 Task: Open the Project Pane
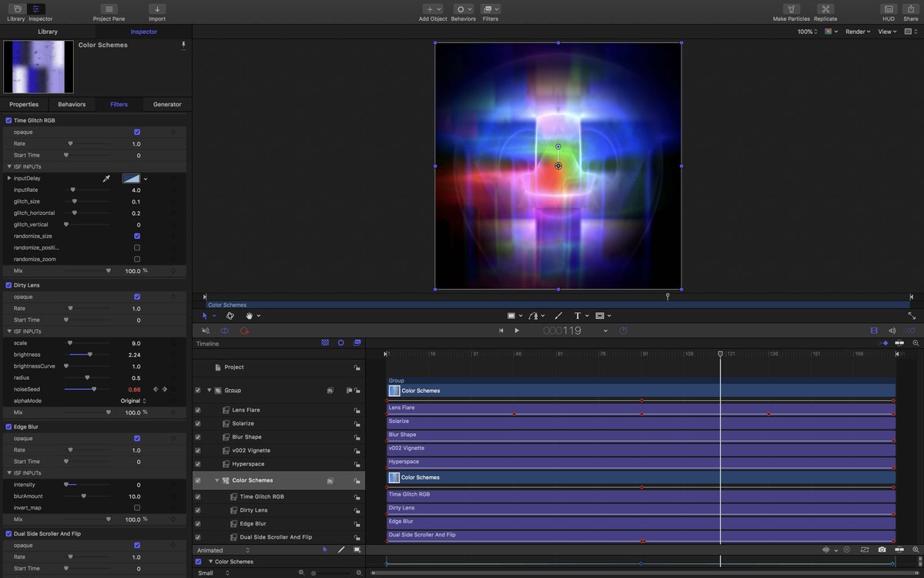click(109, 9)
